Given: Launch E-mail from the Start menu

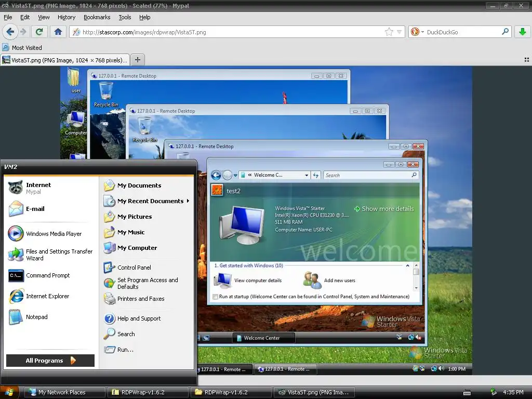Looking at the screenshot, I should 51,209.
